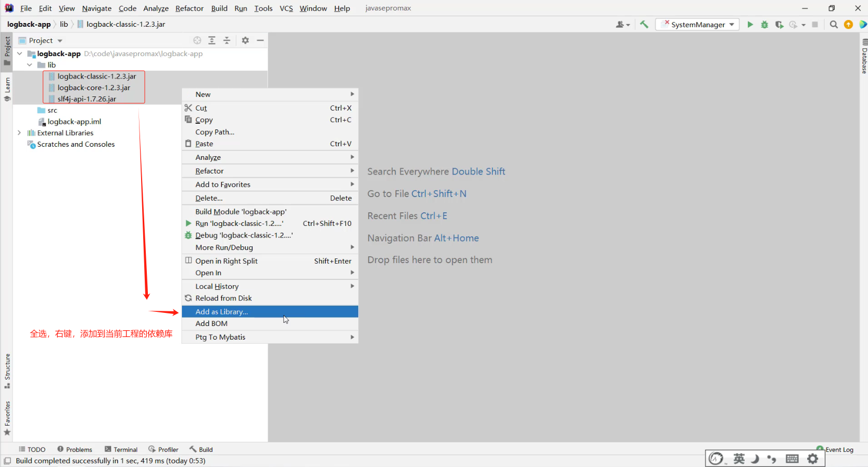Click lib in the navigation breadcrumb

pyautogui.click(x=64, y=24)
